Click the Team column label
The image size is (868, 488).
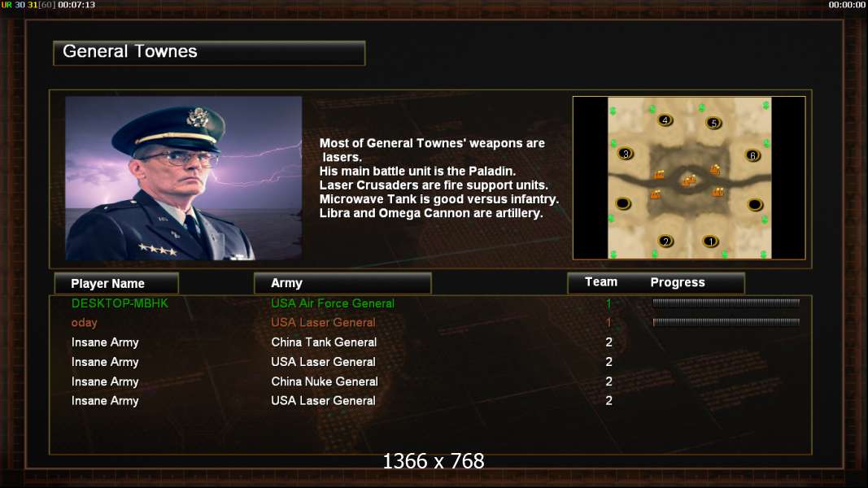click(601, 282)
